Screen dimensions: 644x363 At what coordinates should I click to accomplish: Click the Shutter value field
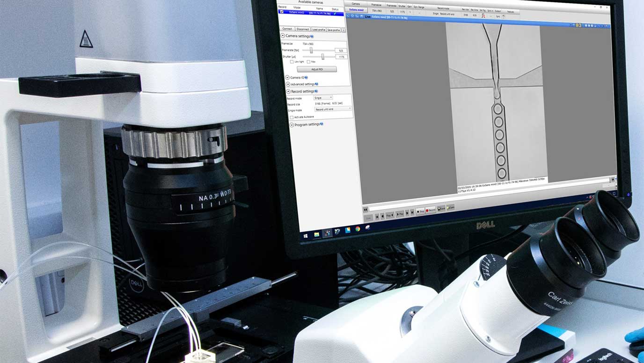342,57
